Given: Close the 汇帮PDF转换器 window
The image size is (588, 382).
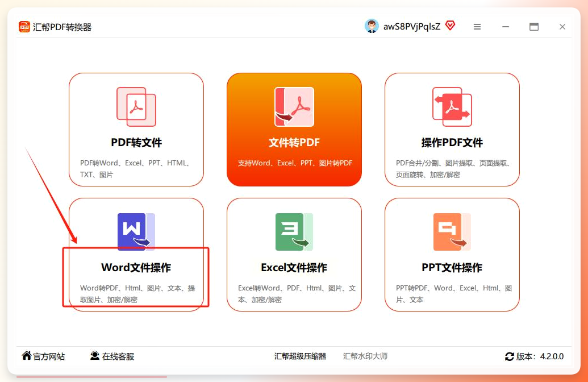Looking at the screenshot, I should 562,27.
